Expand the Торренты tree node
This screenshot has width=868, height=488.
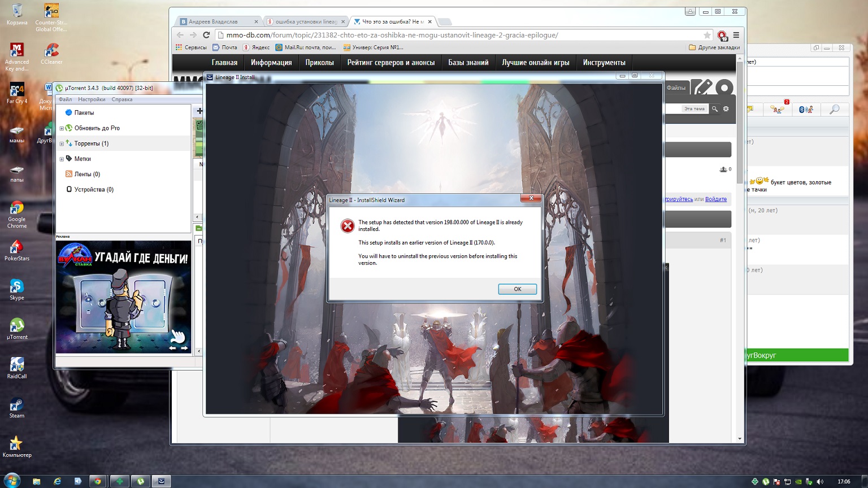tap(62, 143)
